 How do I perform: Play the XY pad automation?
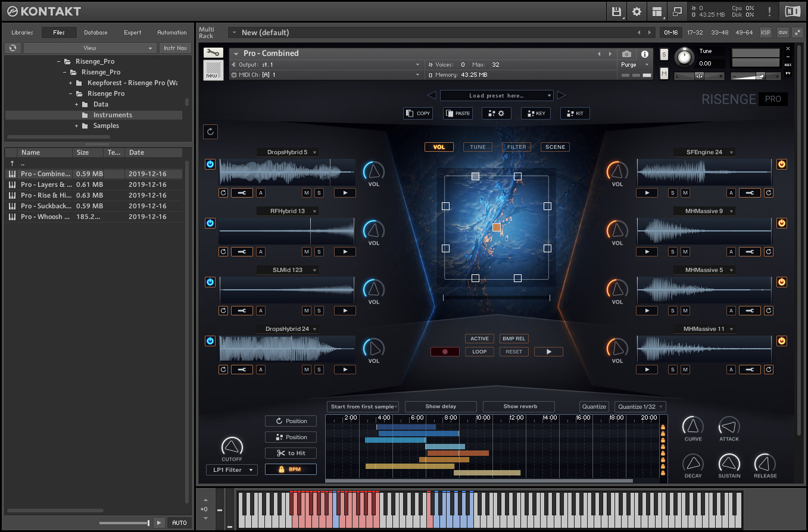tap(548, 352)
